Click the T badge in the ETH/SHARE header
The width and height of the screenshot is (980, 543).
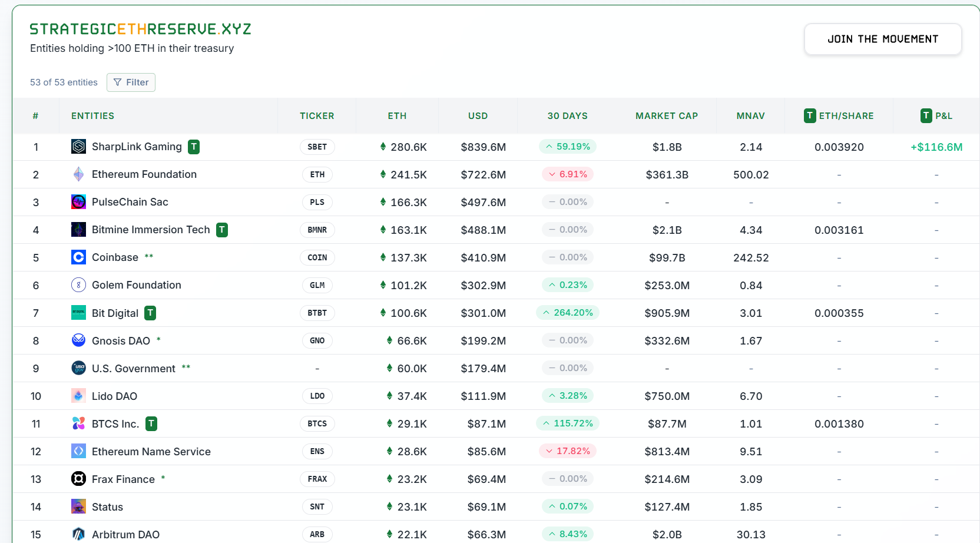coord(810,115)
